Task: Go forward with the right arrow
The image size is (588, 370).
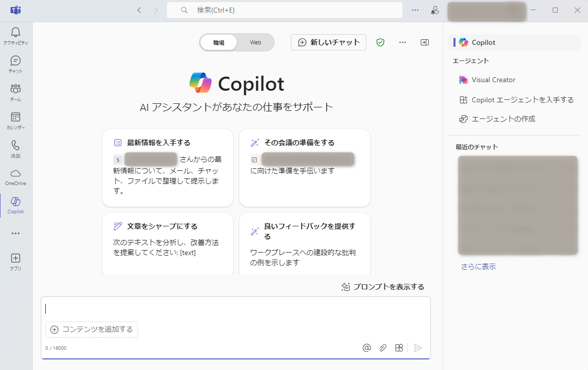Action: click(x=156, y=10)
